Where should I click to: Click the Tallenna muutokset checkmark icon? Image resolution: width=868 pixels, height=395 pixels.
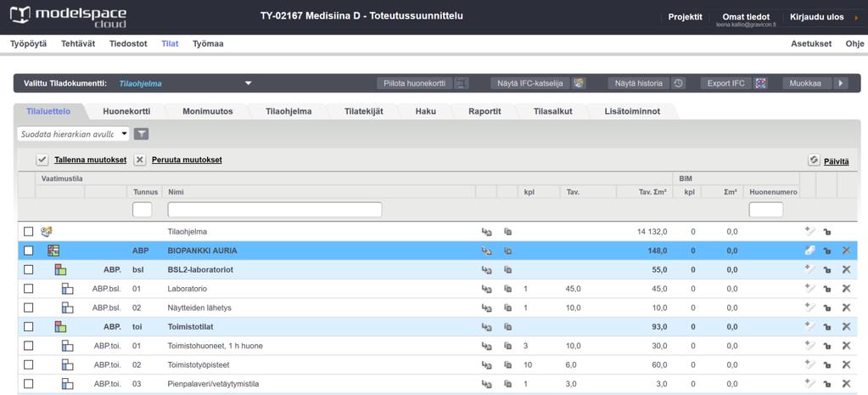pyautogui.click(x=42, y=160)
